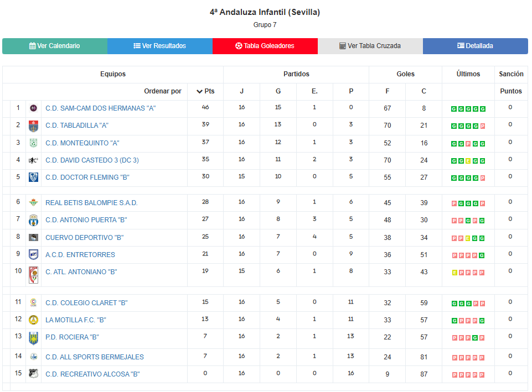Click the C.D. ALL SPORTS BERMEJALES logo icon
This screenshot has height=392, width=532.
(33, 357)
